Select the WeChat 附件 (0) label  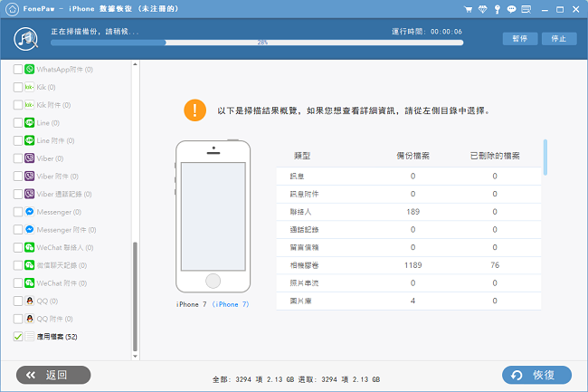tap(62, 282)
